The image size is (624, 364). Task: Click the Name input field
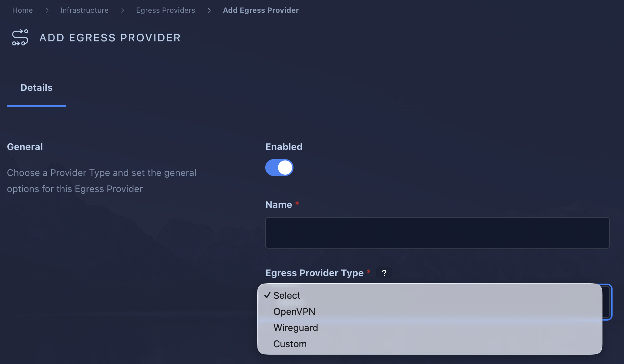coord(437,233)
